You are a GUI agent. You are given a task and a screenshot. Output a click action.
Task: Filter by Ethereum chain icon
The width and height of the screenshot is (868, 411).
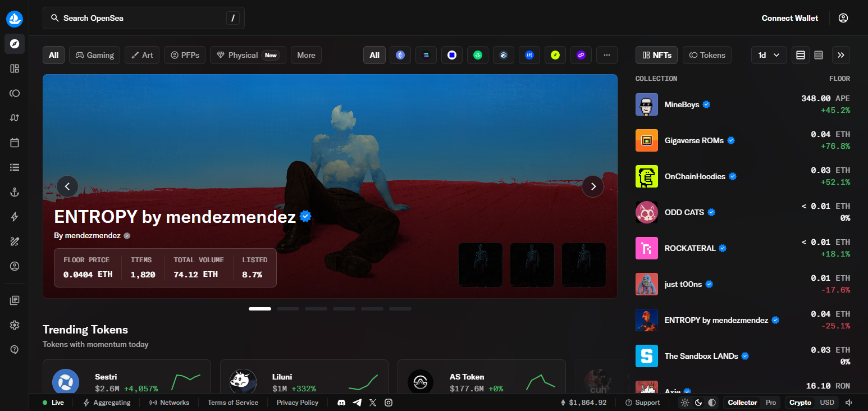coord(400,55)
